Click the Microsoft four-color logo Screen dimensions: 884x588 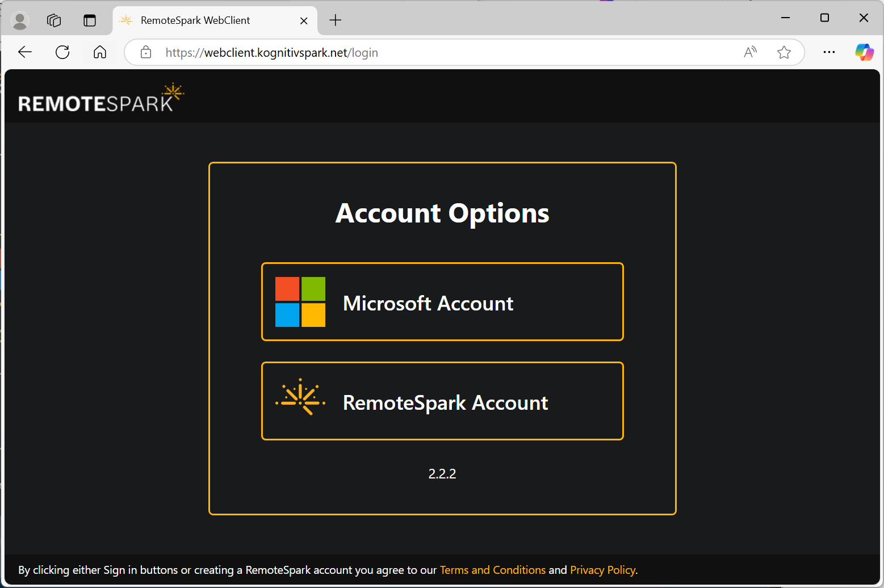(x=300, y=302)
